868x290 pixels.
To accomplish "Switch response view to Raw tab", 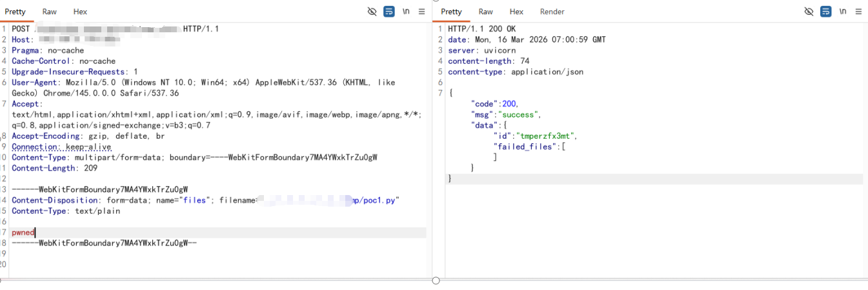I will (486, 12).
